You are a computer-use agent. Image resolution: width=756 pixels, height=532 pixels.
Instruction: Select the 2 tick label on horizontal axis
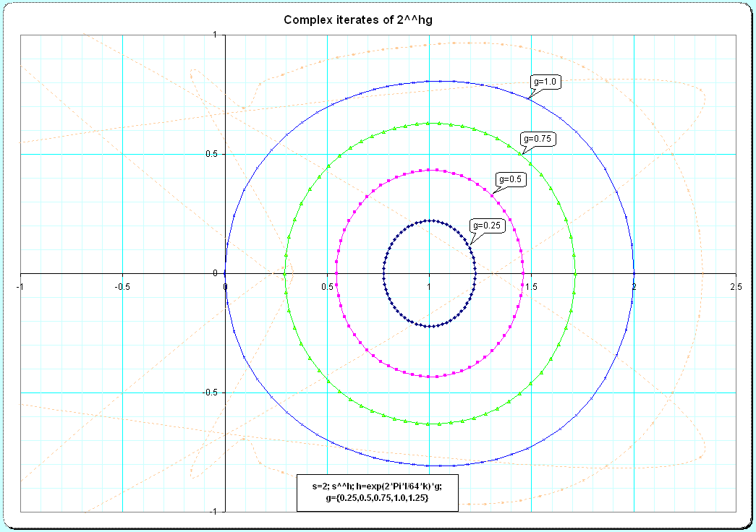634,286
